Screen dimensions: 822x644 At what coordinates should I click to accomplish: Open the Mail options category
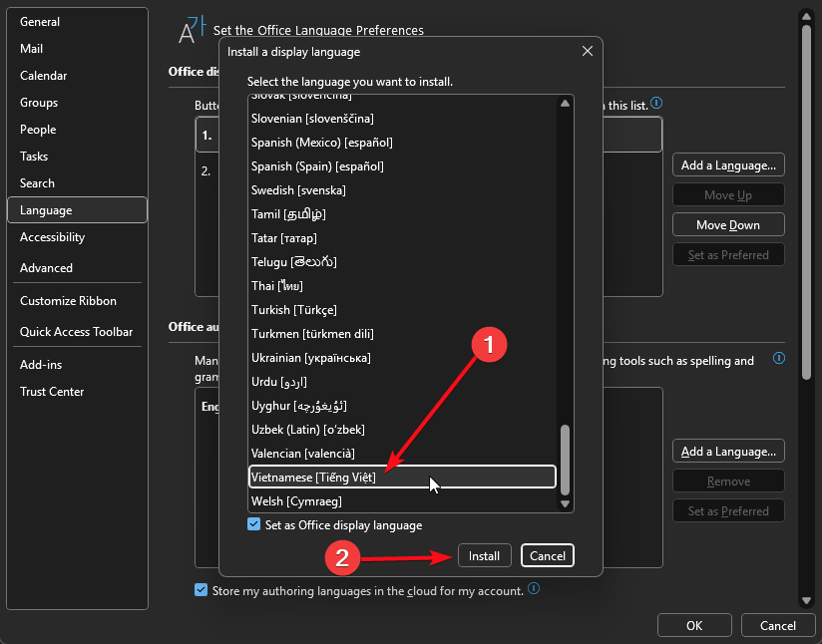coord(78,49)
